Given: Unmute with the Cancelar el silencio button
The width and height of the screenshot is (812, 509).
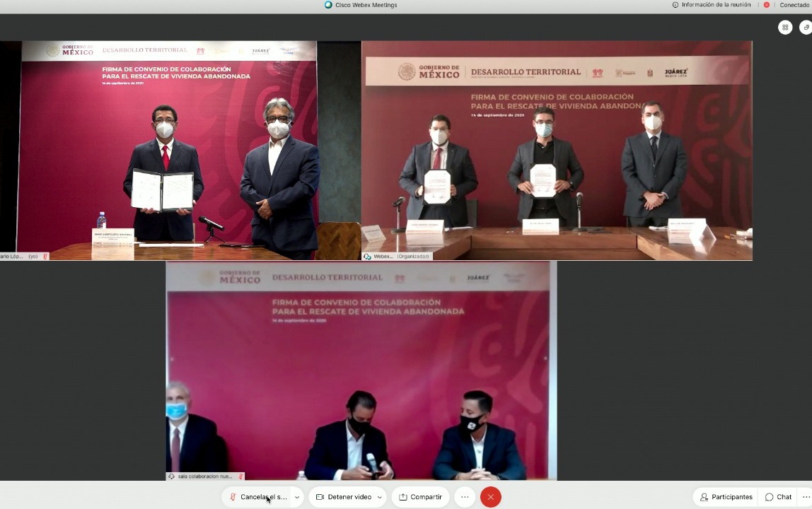Looking at the screenshot, I should tap(257, 497).
